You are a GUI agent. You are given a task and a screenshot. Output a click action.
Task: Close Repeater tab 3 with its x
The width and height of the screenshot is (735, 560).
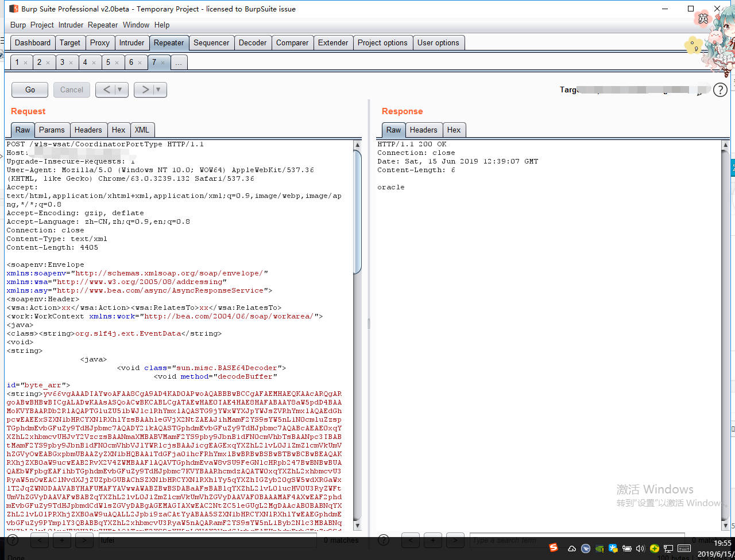[71, 63]
